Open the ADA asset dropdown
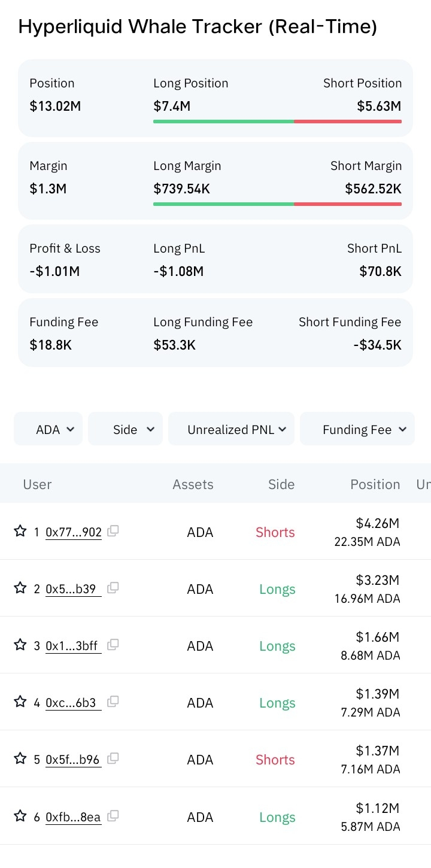 click(x=48, y=429)
